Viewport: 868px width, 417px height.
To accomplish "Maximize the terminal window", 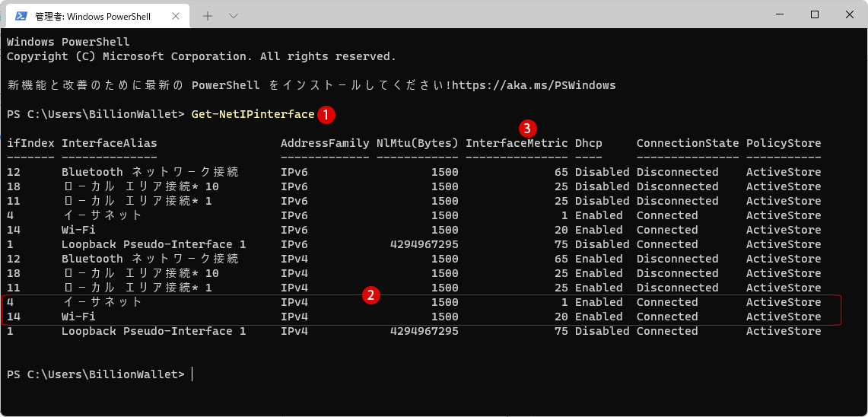I will pos(814,15).
